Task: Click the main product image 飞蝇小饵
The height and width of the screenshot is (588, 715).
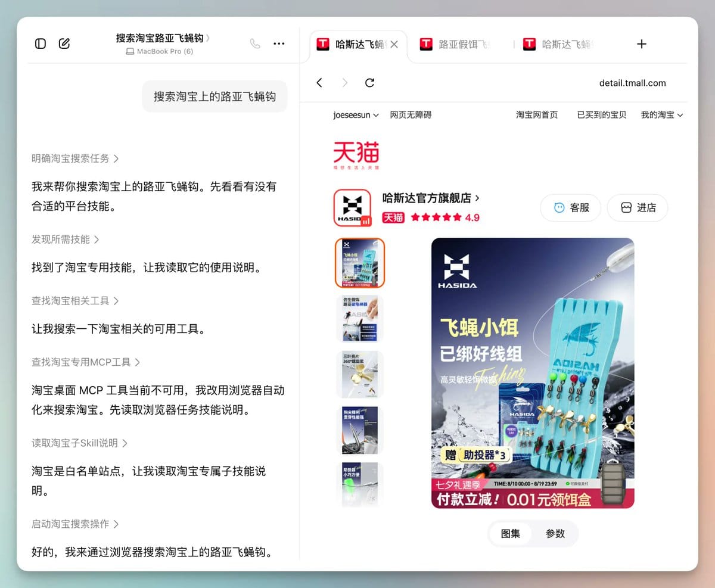Action: pos(533,373)
